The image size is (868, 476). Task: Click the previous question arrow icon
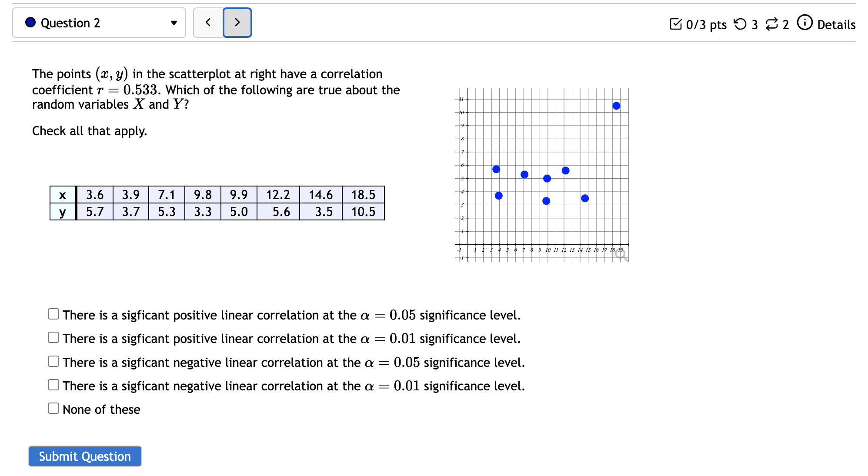click(208, 22)
